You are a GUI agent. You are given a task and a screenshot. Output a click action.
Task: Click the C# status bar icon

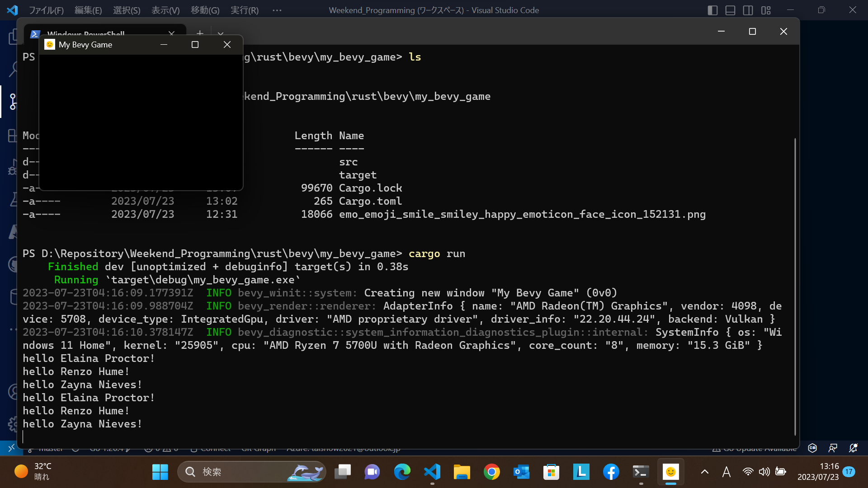point(812,448)
